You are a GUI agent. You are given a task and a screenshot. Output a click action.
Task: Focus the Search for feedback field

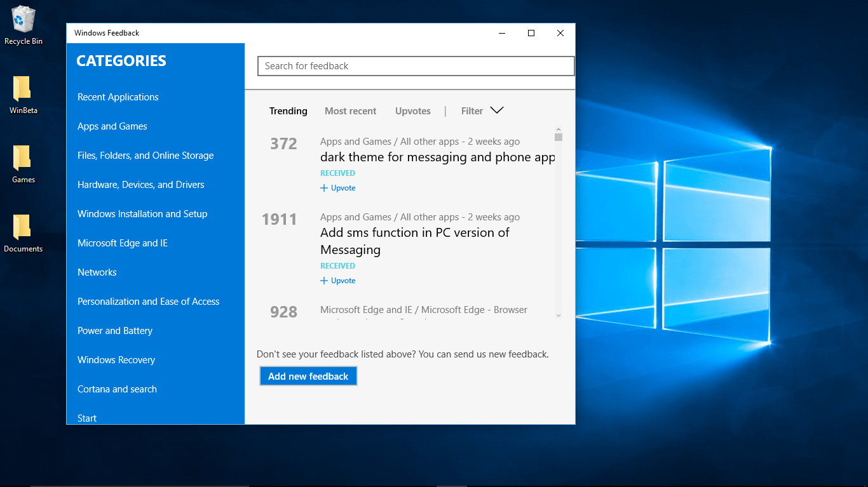click(416, 66)
